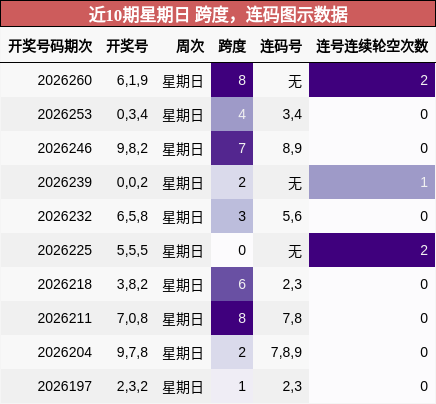This screenshot has width=436, height=404.
Task: Click 无 in row 2026225
Action: pyautogui.click(x=295, y=251)
